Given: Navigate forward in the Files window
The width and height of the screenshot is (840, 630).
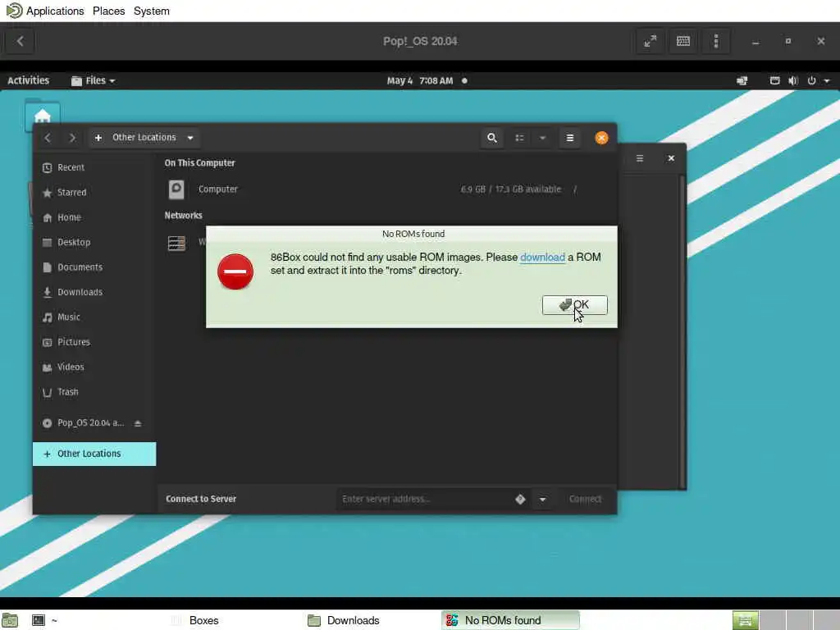Looking at the screenshot, I should click(x=72, y=138).
